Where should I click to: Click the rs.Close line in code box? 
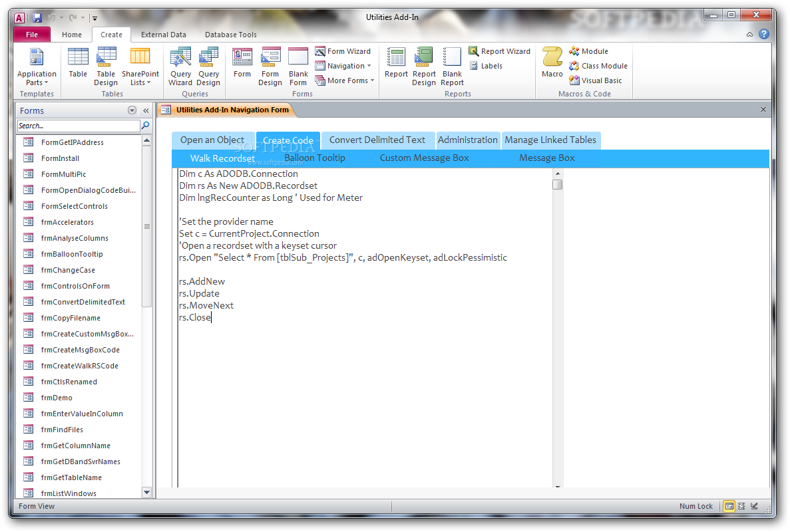[195, 317]
